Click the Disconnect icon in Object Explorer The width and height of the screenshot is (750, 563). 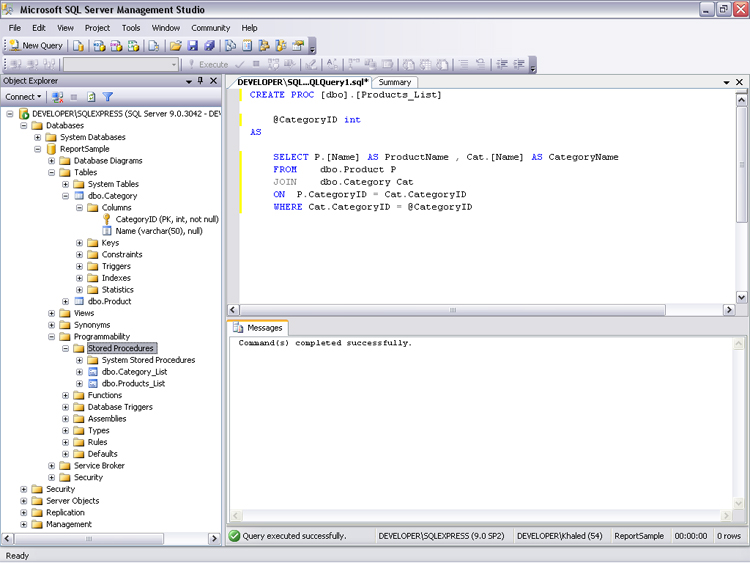[57, 97]
